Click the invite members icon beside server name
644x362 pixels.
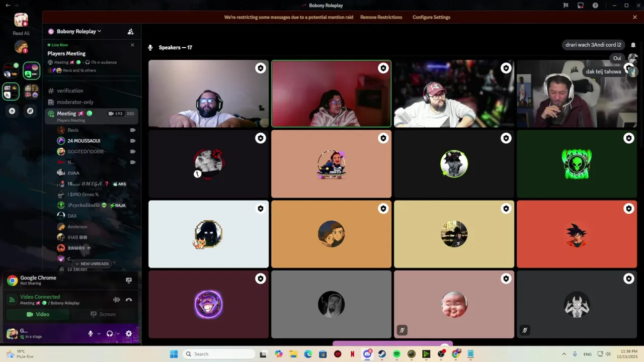coord(131,32)
